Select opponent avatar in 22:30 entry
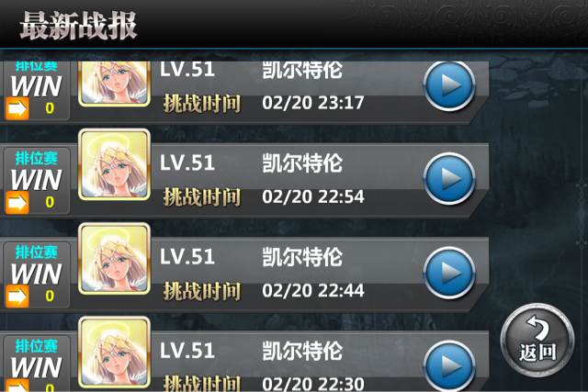 114,353
